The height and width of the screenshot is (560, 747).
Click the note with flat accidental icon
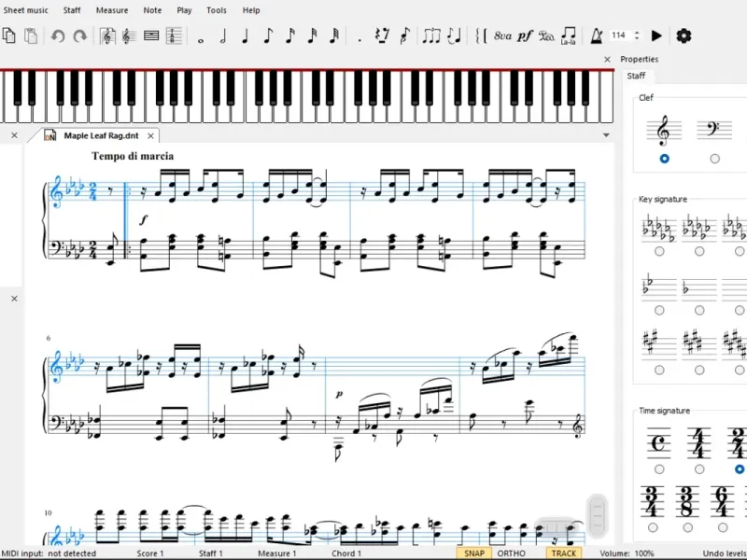[x=405, y=36]
